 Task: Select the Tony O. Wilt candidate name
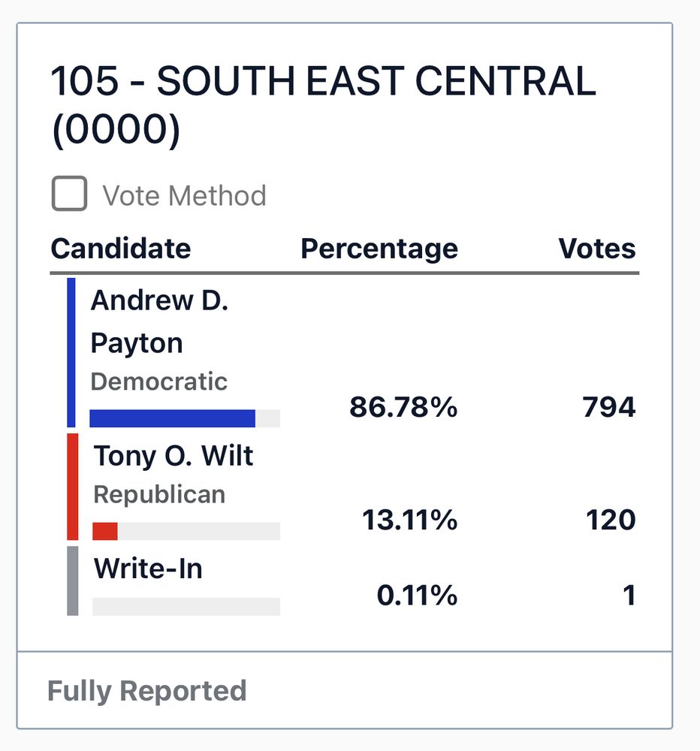pyautogui.click(x=173, y=456)
